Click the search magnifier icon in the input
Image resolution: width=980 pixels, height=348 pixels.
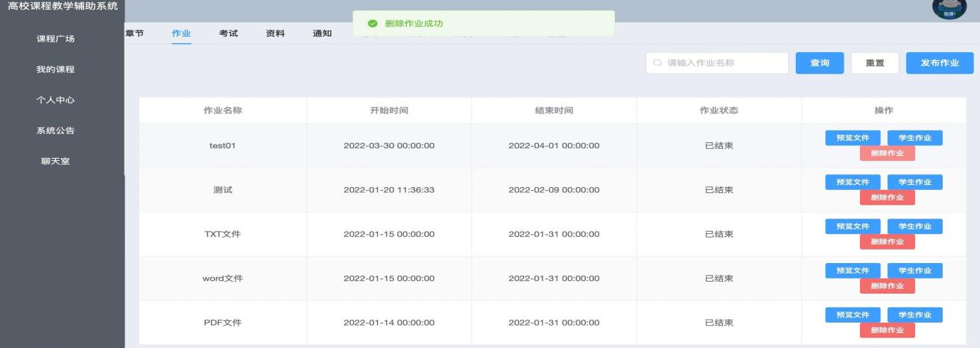click(x=657, y=63)
